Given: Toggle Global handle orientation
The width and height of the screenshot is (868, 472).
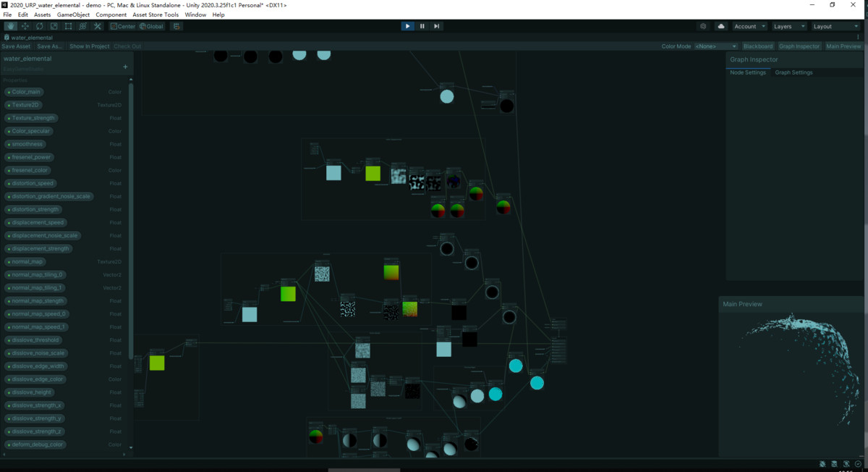Looking at the screenshot, I should (x=150, y=25).
